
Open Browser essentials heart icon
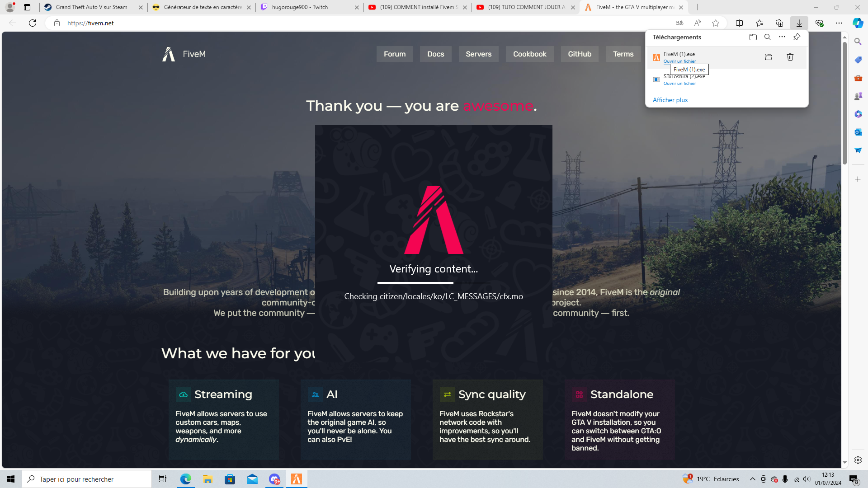pyautogui.click(x=819, y=23)
